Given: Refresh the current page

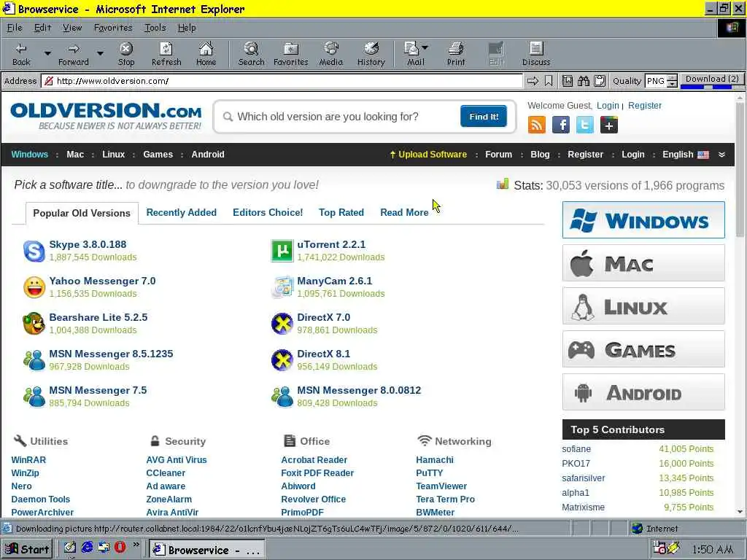Looking at the screenshot, I should point(166,54).
